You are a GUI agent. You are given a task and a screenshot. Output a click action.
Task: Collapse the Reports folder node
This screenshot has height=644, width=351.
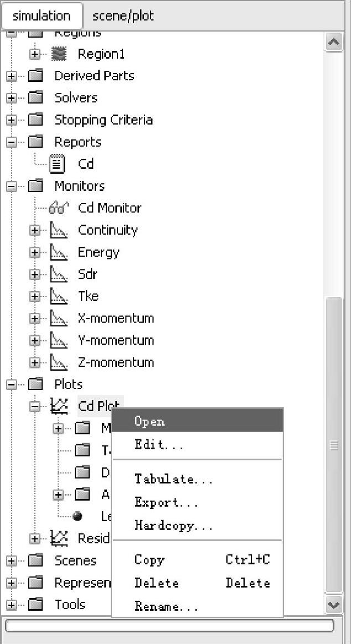tap(12, 142)
